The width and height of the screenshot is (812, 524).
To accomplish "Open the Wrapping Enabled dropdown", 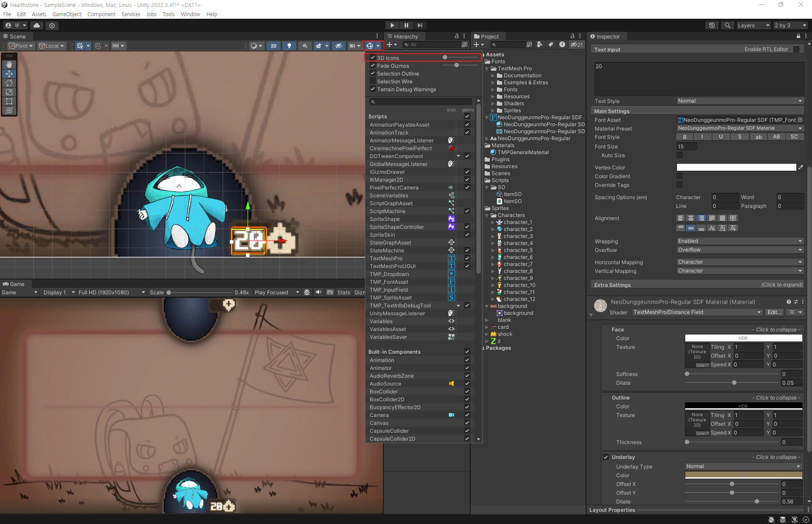I will 740,241.
